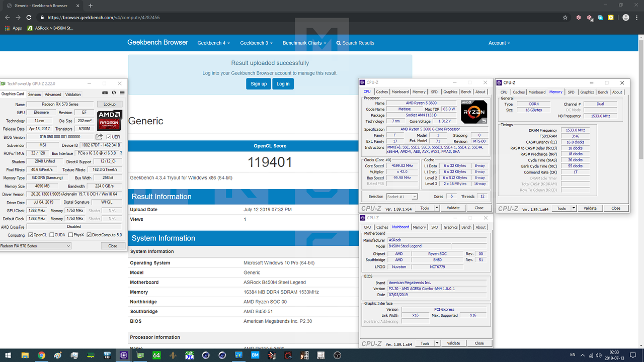This screenshot has width=644, height=362.
Task: Click BIOS version share/export icon in GPU-Z
Action: point(99,137)
